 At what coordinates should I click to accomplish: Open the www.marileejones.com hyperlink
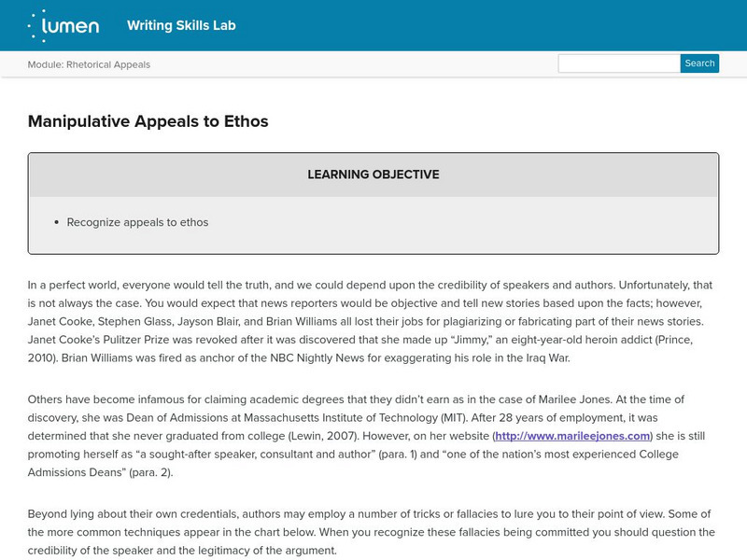click(571, 436)
